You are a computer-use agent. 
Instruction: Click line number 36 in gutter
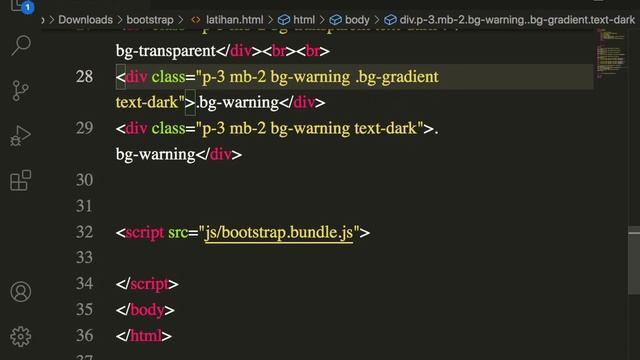tap(84, 335)
